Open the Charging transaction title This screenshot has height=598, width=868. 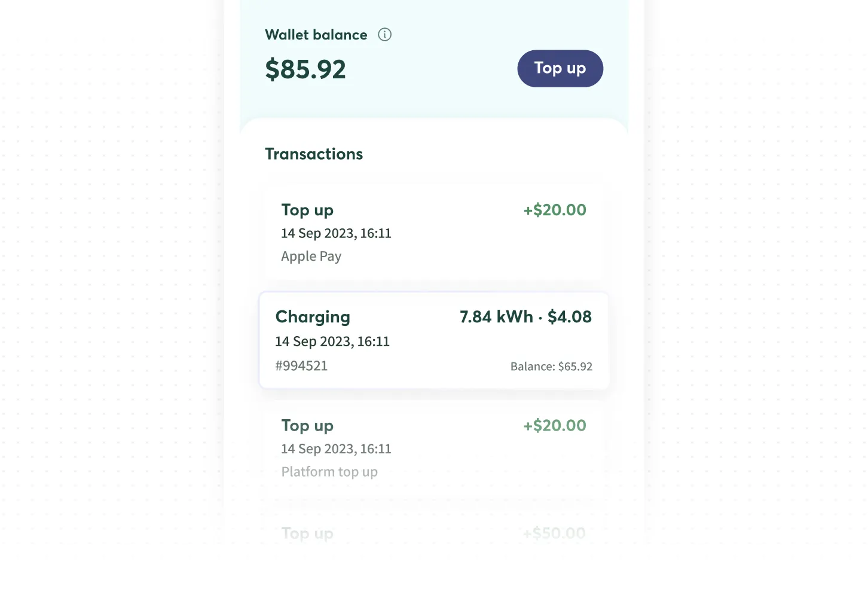coord(313,317)
